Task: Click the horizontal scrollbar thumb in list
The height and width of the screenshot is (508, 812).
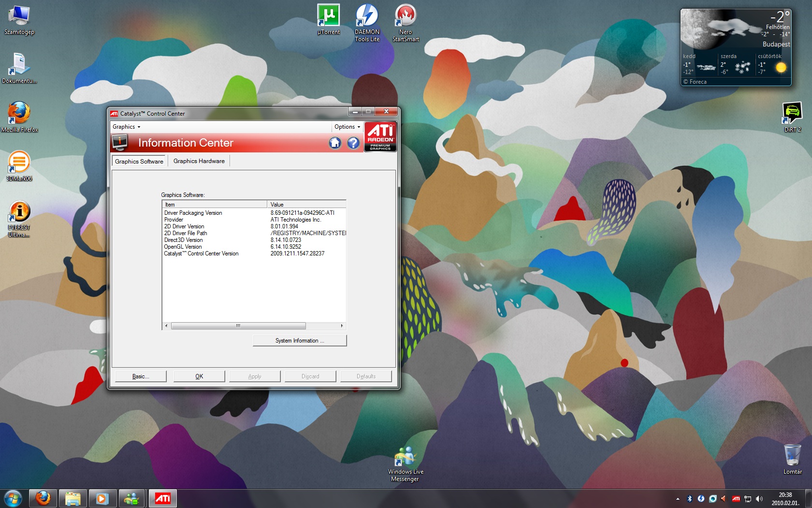Action: [x=238, y=326]
